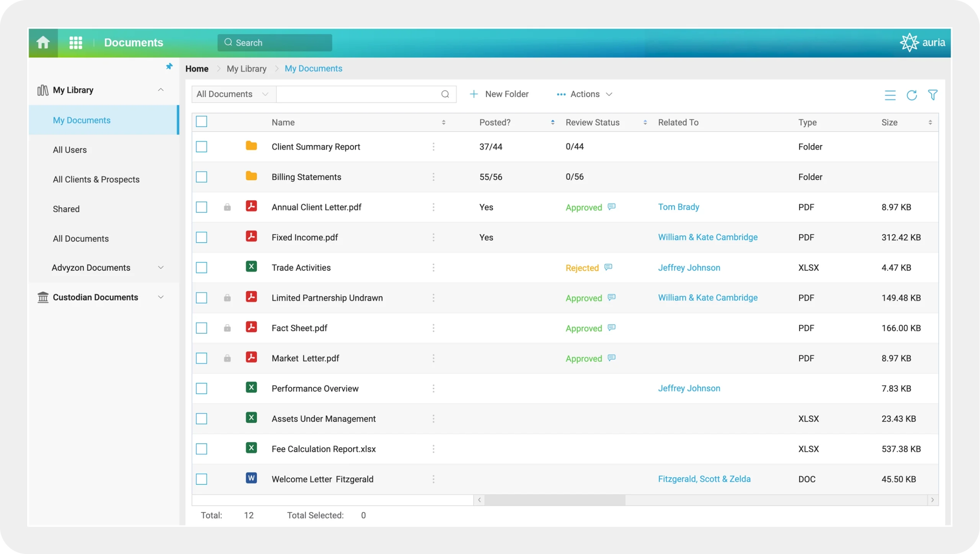980x554 pixels.
Task: Open the app grid icon beside Home
Action: pyautogui.click(x=75, y=43)
